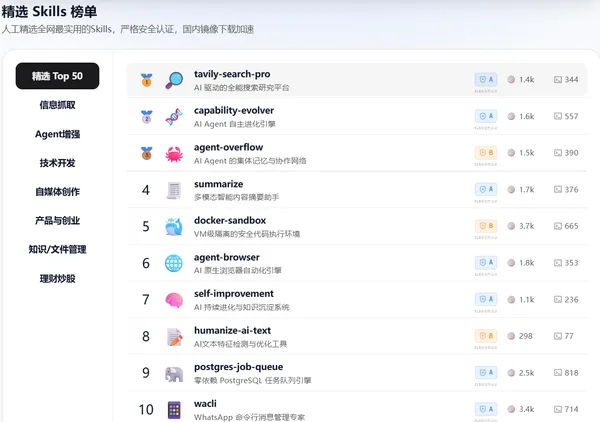
Task: Click the 714 count for wacli
Action: 571,409
